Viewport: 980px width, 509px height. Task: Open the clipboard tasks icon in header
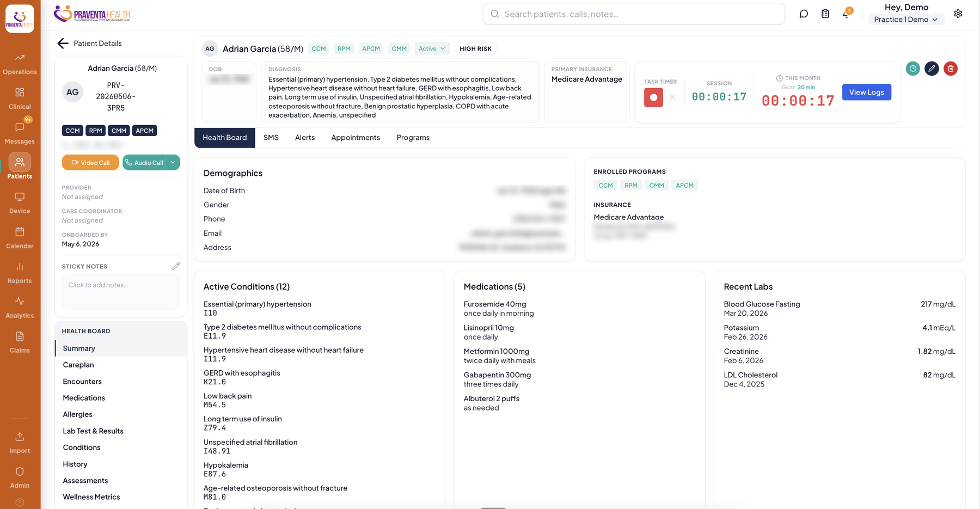pyautogui.click(x=825, y=14)
